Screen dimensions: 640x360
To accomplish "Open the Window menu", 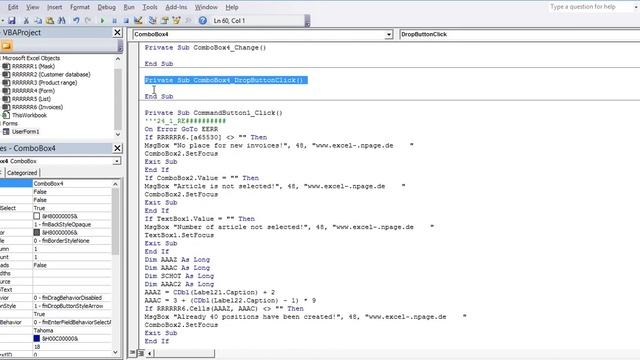I will (x=206, y=7).
